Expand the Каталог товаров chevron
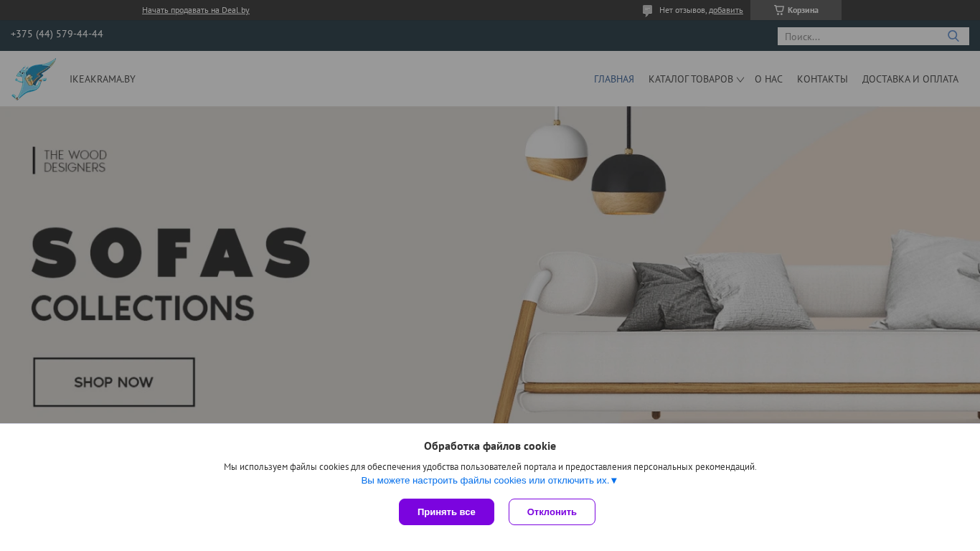This screenshot has width=980, height=551. coord(740,80)
